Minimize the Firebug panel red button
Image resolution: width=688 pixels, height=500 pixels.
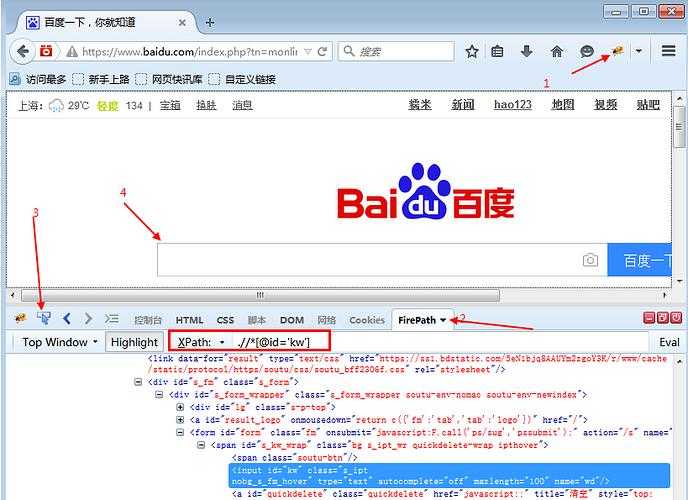tap(649, 318)
